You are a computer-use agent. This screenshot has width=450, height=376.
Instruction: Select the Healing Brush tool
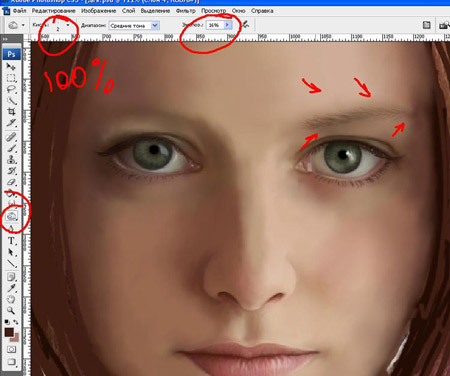click(x=11, y=137)
